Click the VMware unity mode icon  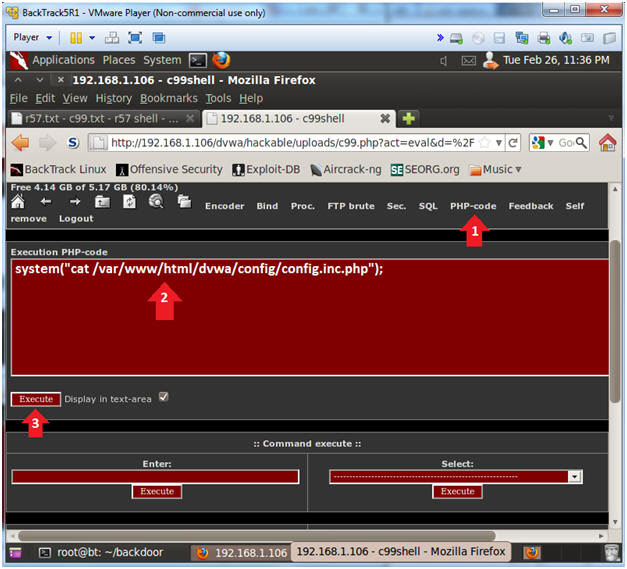click(159, 38)
